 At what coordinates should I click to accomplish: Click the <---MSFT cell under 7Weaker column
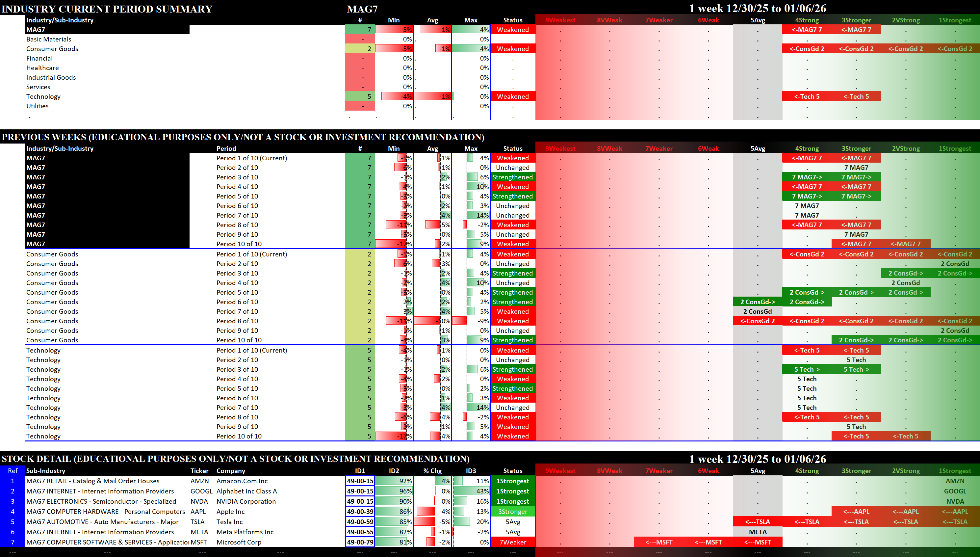coord(658,542)
